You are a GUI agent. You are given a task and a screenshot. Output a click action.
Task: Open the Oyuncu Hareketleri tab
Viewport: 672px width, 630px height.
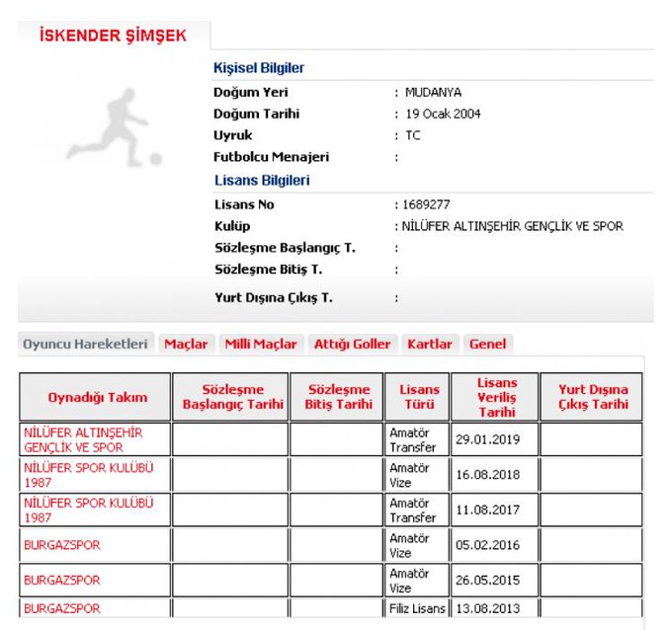[85, 344]
